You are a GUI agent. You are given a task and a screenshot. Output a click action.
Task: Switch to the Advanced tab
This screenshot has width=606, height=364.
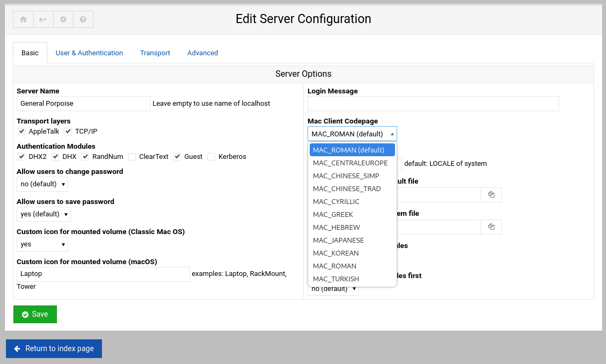pos(202,53)
